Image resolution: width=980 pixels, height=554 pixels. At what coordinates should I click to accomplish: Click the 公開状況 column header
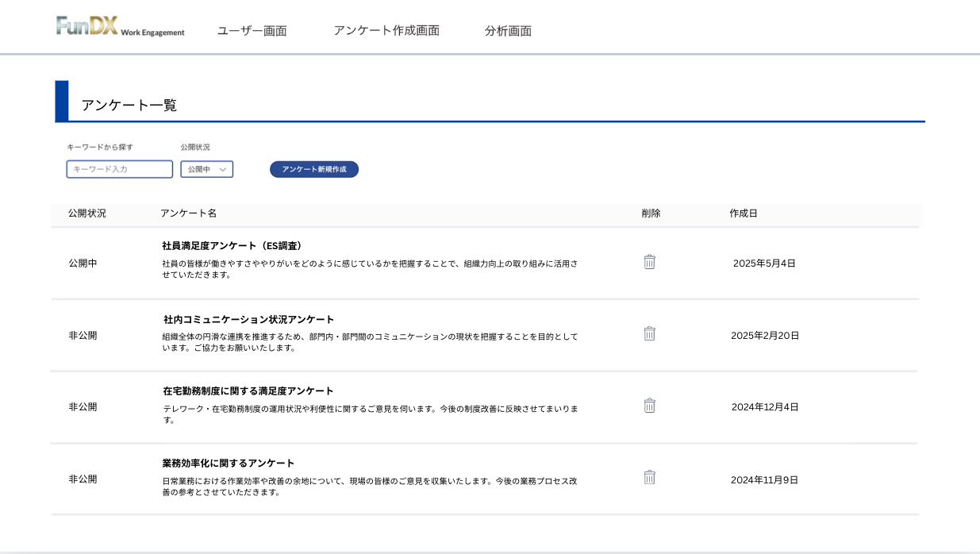click(x=86, y=214)
